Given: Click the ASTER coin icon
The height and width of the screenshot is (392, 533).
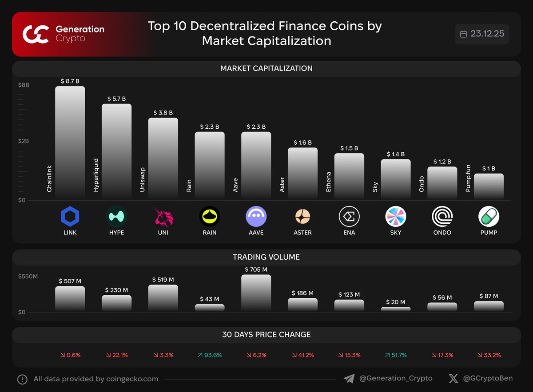Looking at the screenshot, I should pos(303,217).
